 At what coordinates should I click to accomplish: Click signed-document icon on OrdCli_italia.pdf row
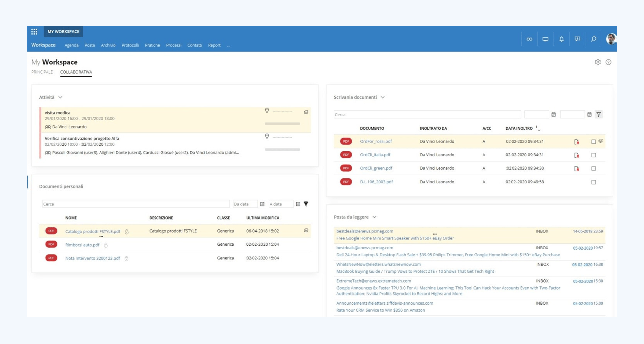pos(576,155)
